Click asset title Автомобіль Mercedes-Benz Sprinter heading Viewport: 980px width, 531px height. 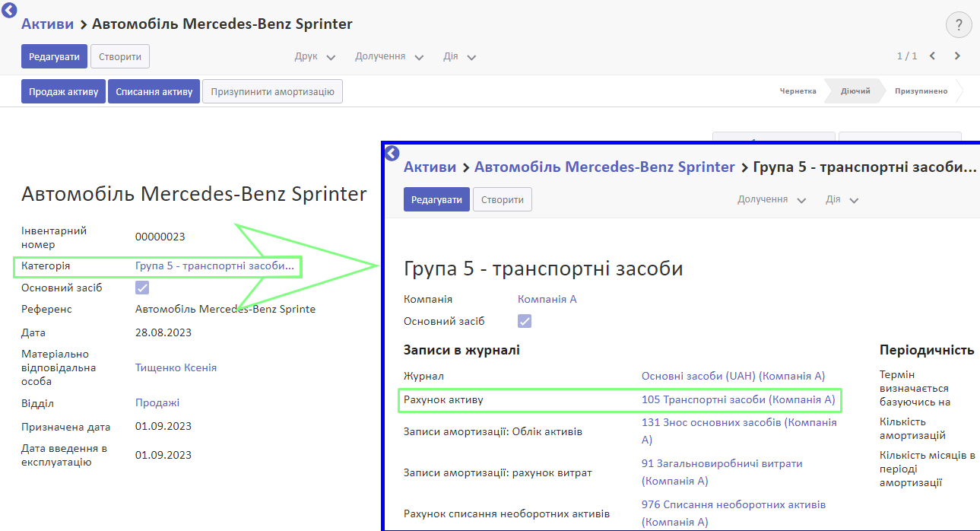(x=194, y=194)
